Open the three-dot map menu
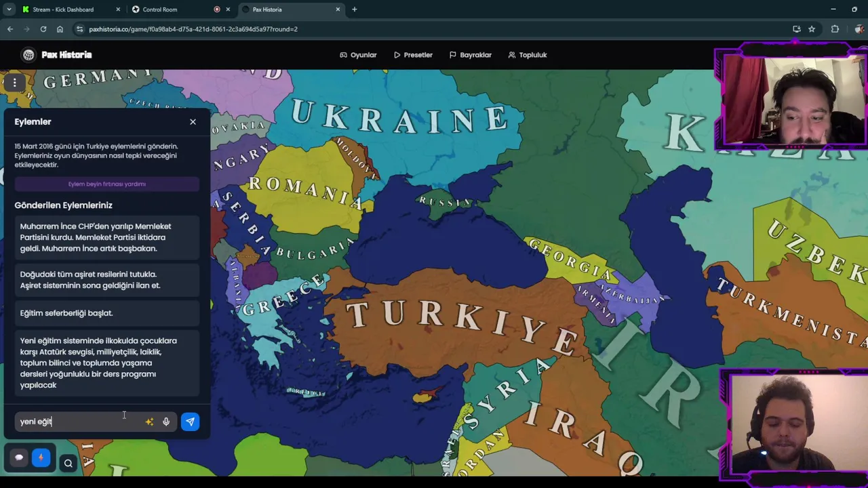868x488 pixels. click(x=14, y=83)
